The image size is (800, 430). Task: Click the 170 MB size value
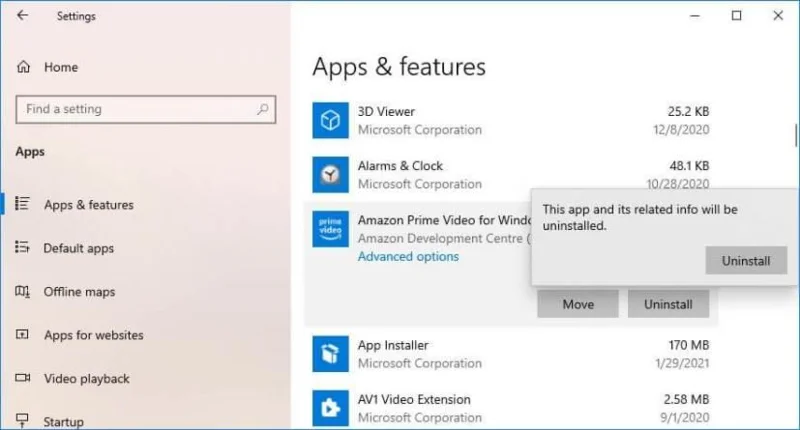point(689,345)
